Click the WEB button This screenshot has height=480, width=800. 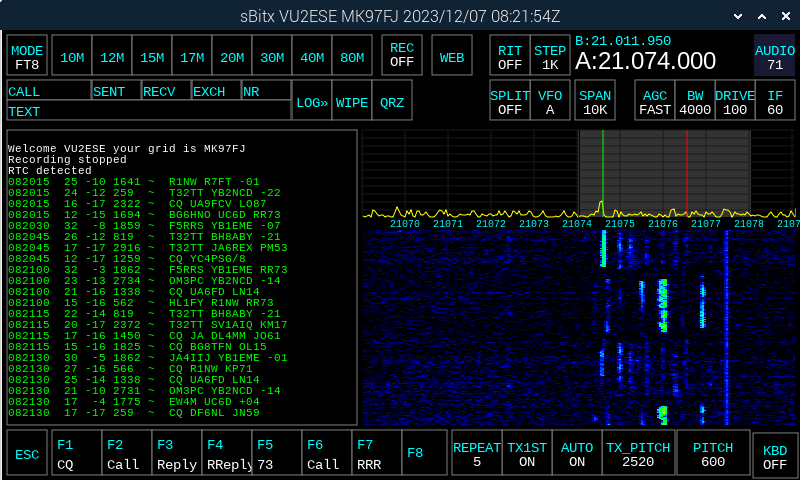coord(452,57)
